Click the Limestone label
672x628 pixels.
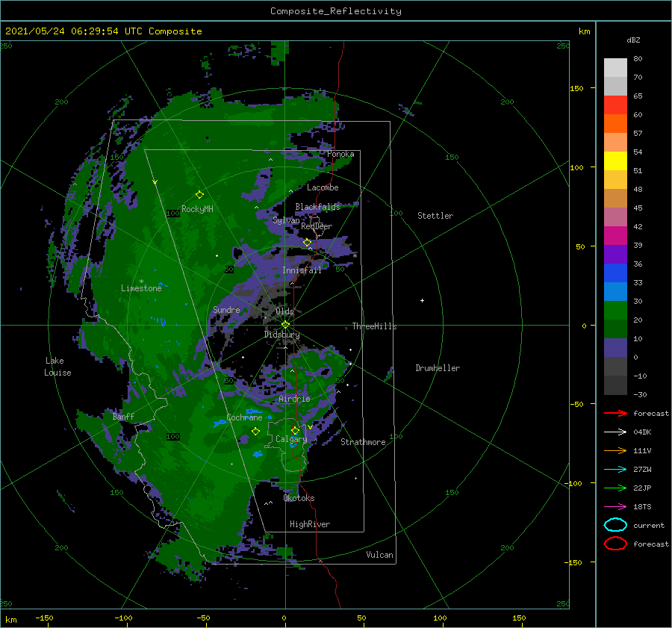(x=141, y=288)
